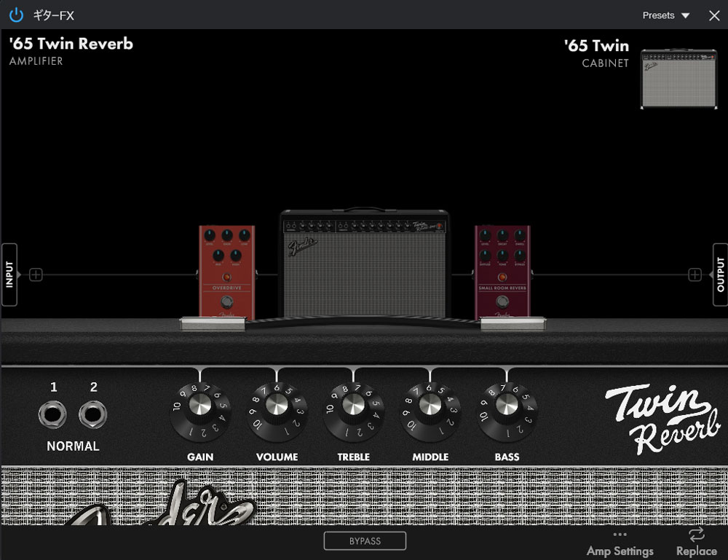Toggle the Overdrive pedal footswitch
Viewport: 728px width, 560px height.
click(x=226, y=302)
